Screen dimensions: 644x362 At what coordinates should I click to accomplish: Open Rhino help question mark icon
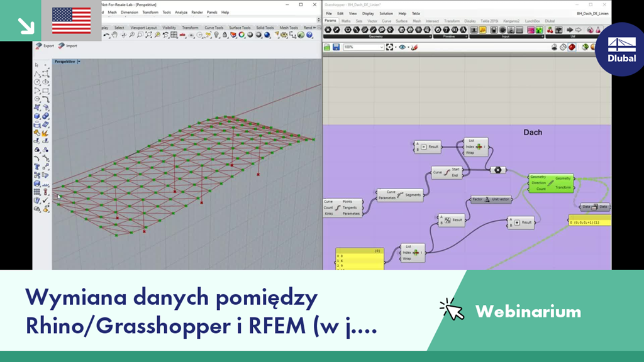click(x=309, y=35)
